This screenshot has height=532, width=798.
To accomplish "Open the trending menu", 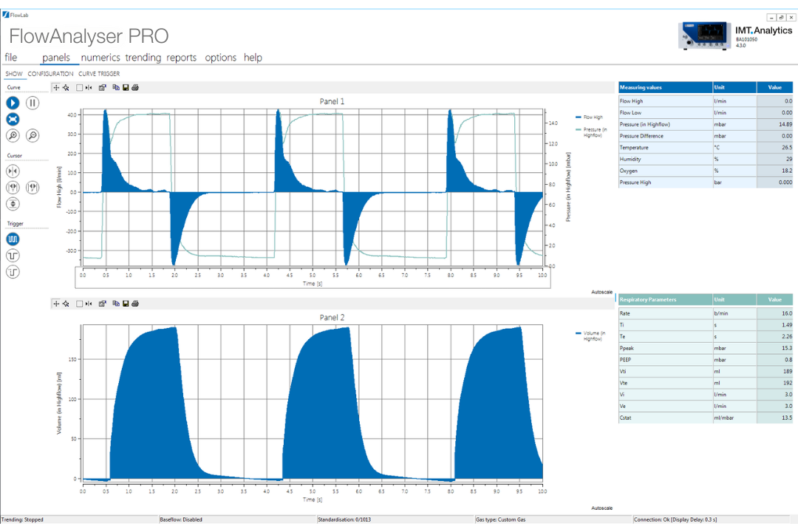I will tap(143, 58).
